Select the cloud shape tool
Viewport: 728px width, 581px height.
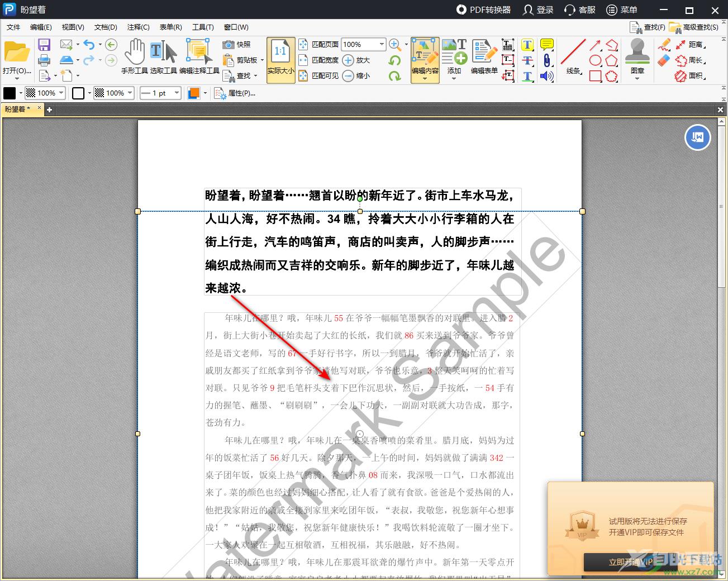612,76
